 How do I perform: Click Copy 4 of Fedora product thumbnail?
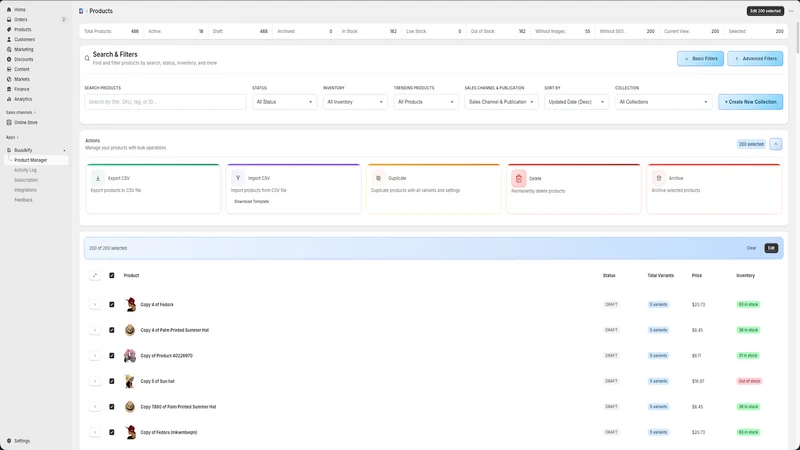130,305
